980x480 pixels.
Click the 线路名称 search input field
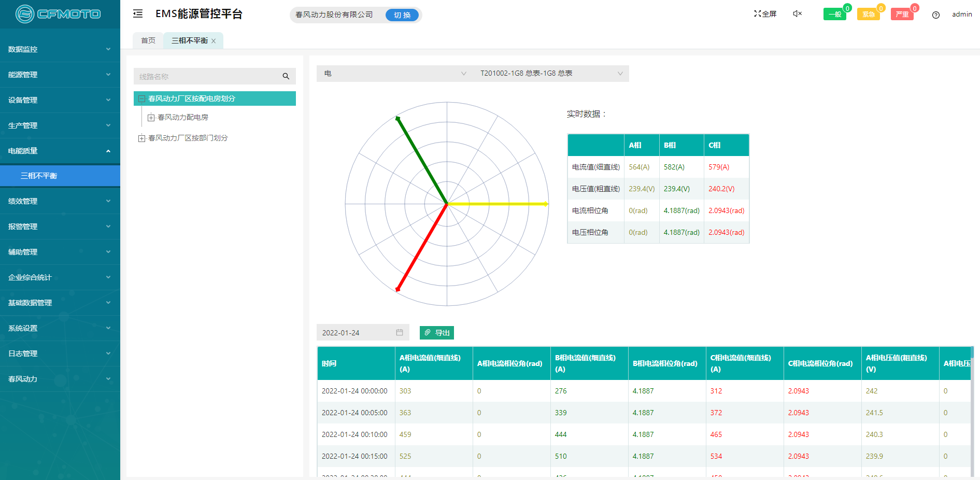click(207, 76)
